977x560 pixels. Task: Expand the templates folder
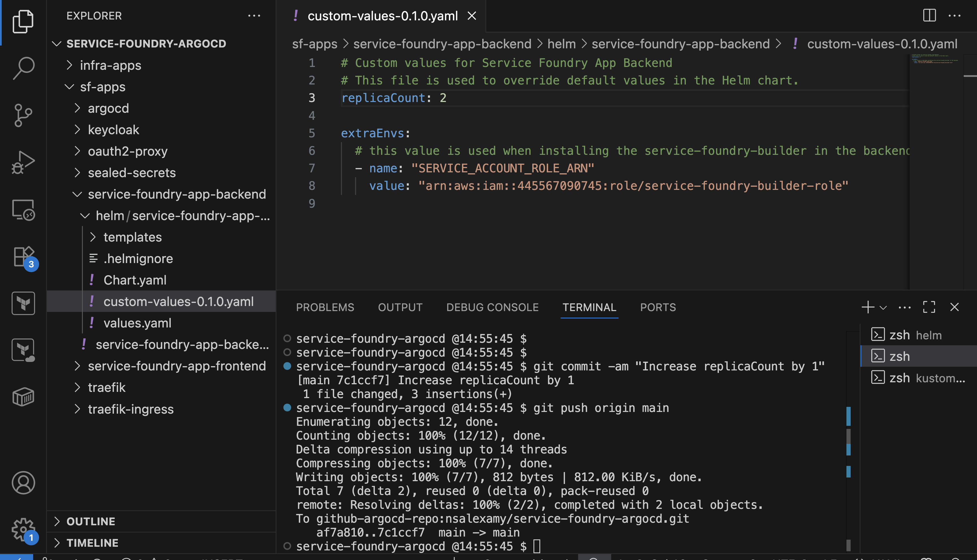coord(161,237)
